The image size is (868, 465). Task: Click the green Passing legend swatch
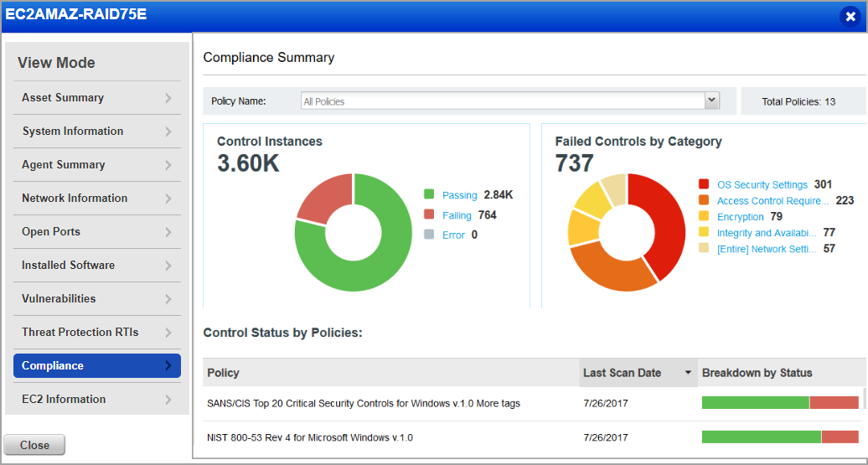[x=429, y=195]
